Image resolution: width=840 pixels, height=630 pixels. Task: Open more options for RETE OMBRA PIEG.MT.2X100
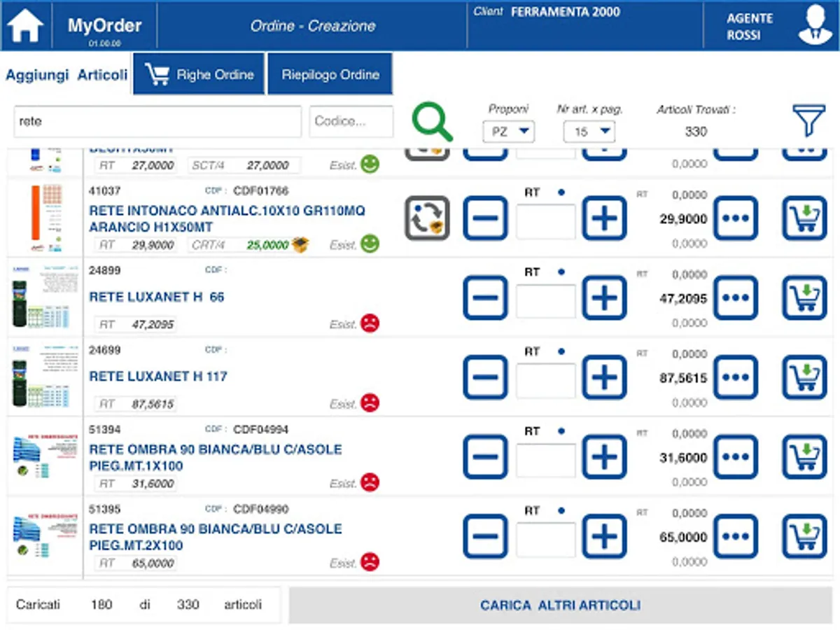click(x=736, y=537)
